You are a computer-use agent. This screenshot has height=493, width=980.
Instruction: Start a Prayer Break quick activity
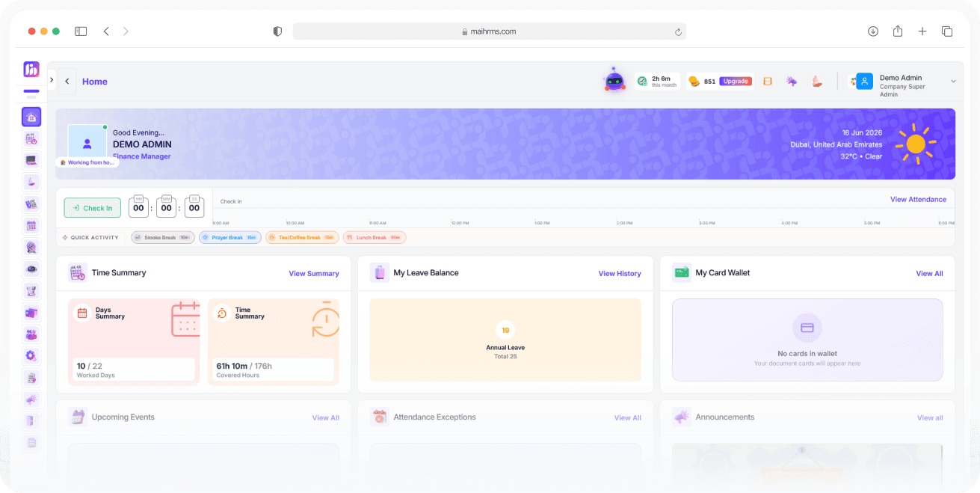[230, 237]
